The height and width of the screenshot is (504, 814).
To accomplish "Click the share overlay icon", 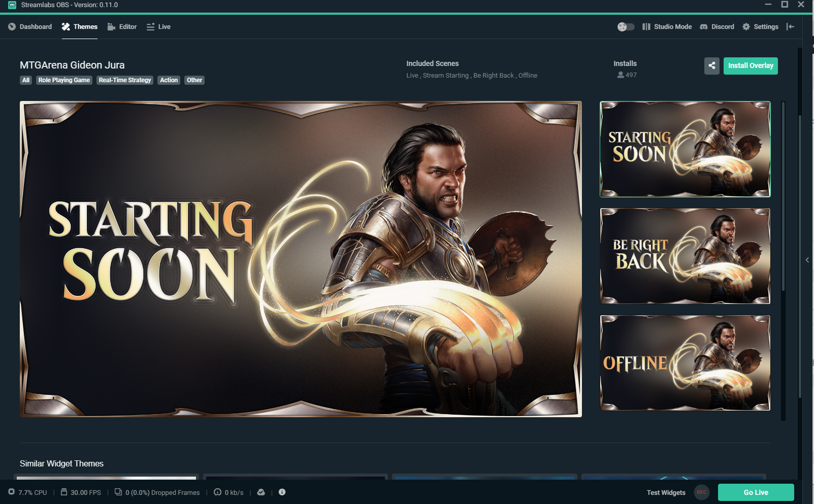I will tap(712, 66).
